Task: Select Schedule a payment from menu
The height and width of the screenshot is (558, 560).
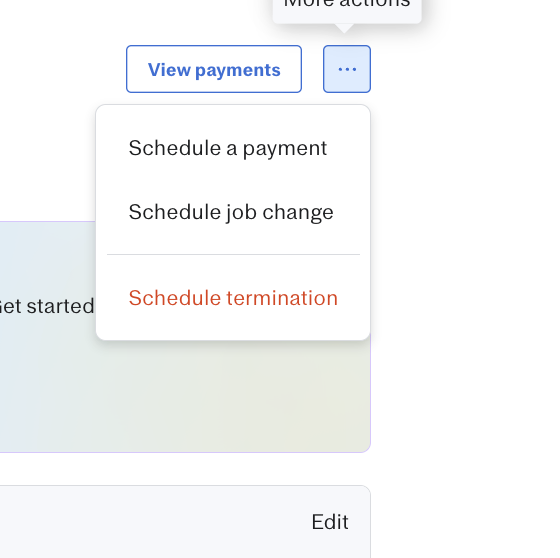Action: click(228, 148)
